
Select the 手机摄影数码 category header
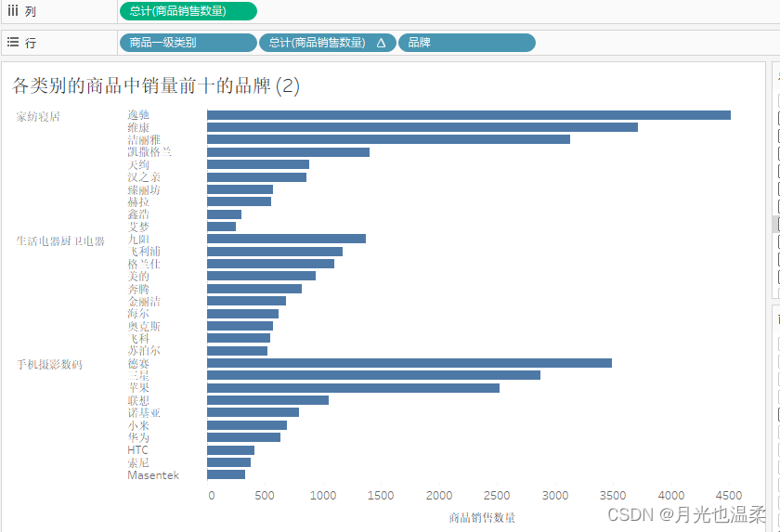49,365
